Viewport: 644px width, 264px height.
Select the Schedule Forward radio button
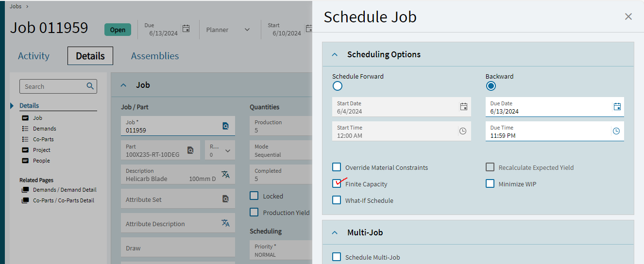(x=338, y=86)
